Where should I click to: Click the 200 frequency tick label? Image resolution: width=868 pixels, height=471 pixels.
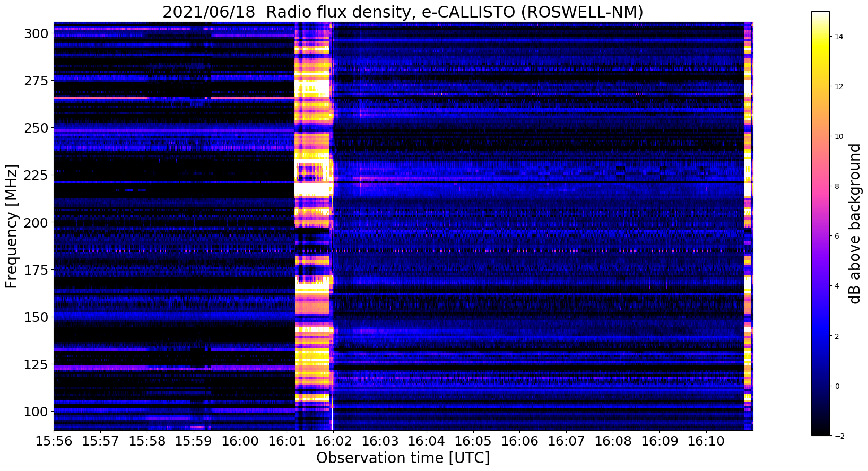[36, 222]
